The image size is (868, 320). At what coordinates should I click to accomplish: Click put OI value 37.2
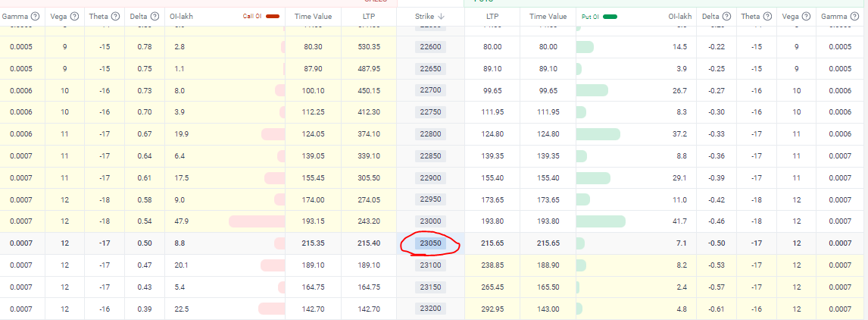(680, 134)
